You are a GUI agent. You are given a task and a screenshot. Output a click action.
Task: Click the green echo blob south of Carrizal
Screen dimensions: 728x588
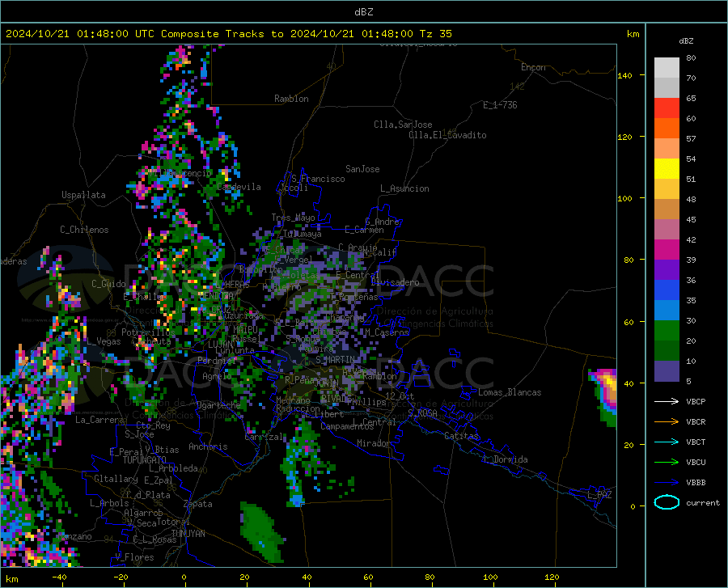coord(262,531)
